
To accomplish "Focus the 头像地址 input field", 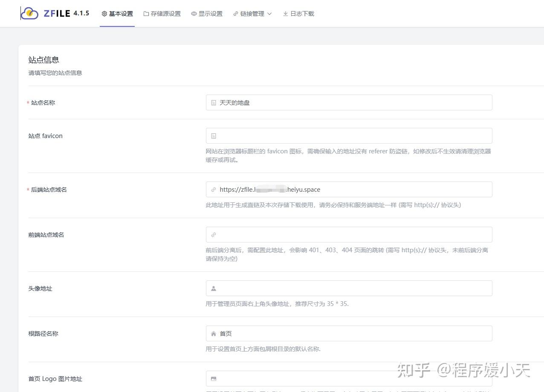I will (349, 288).
